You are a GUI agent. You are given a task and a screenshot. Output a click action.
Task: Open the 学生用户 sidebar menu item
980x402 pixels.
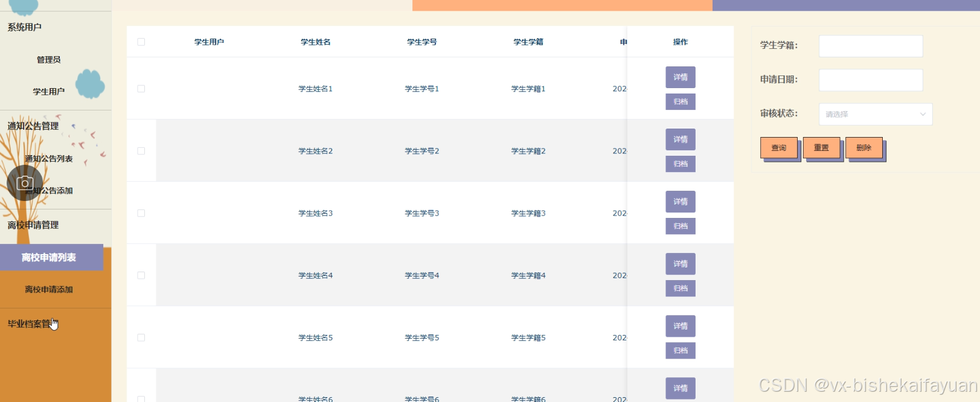[x=49, y=92]
